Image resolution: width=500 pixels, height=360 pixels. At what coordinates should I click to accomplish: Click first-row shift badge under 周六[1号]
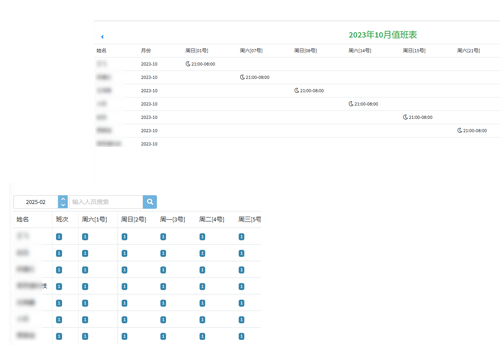click(x=85, y=237)
